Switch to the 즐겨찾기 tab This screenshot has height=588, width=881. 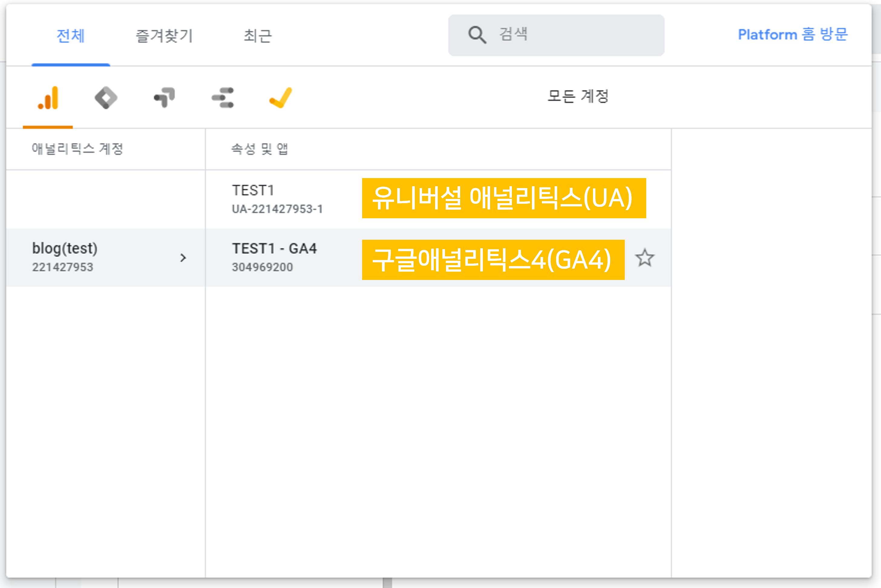point(164,36)
